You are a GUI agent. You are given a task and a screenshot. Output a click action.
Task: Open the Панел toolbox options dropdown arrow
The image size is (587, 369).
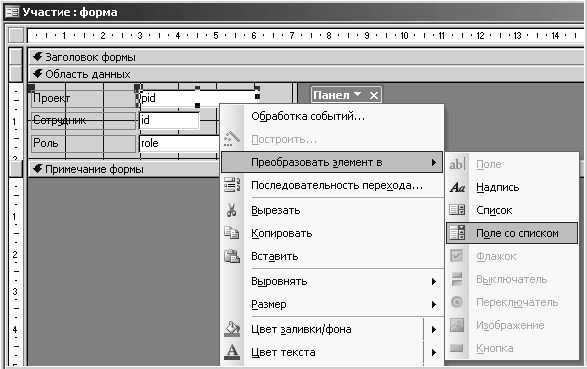(x=358, y=95)
